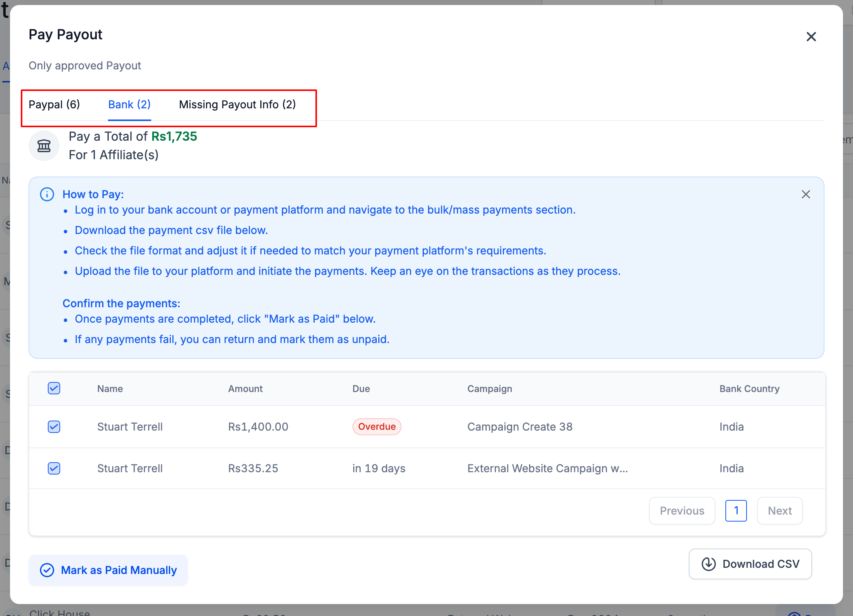Click the checkmark circle icon
The height and width of the screenshot is (616, 853).
pos(47,570)
